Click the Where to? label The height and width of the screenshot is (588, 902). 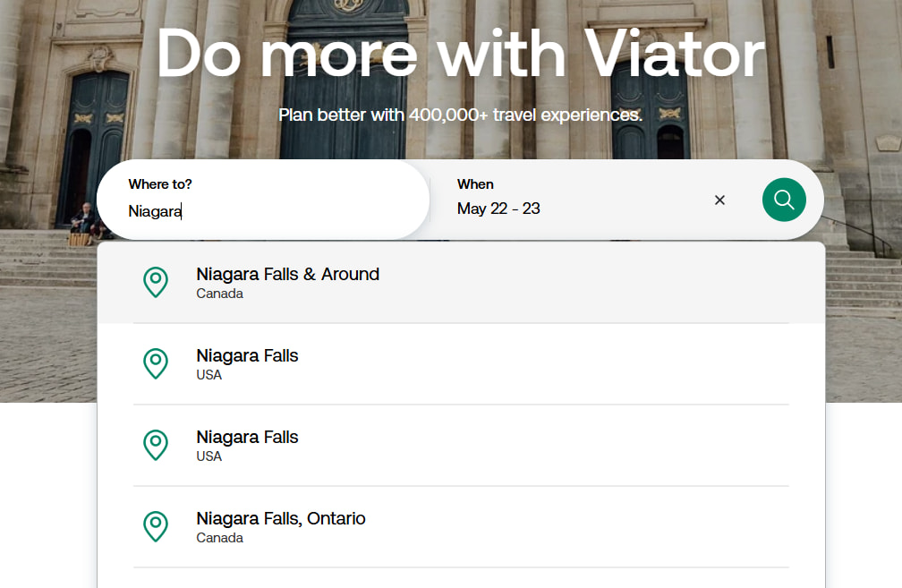coord(160,184)
